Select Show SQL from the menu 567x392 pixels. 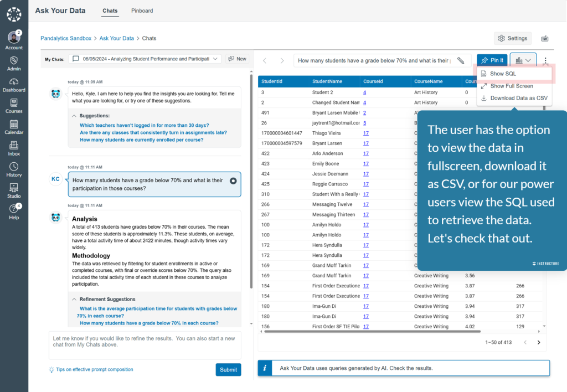[x=514, y=74]
